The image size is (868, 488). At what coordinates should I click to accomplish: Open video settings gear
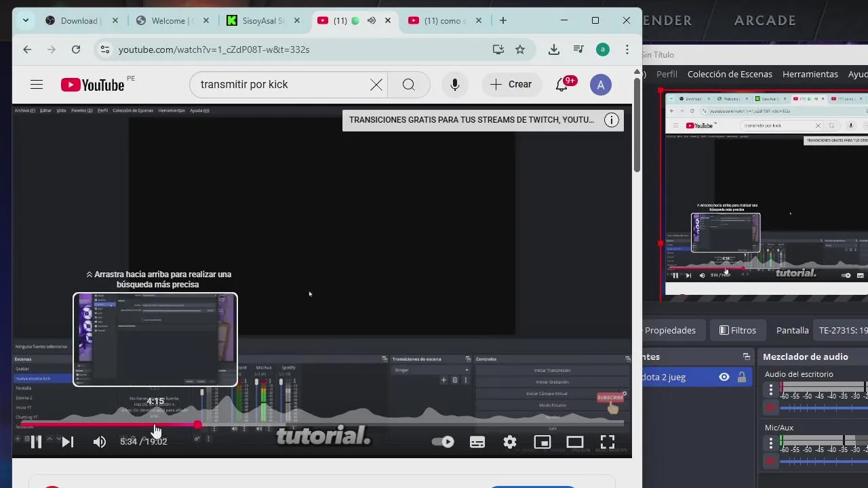510,442
